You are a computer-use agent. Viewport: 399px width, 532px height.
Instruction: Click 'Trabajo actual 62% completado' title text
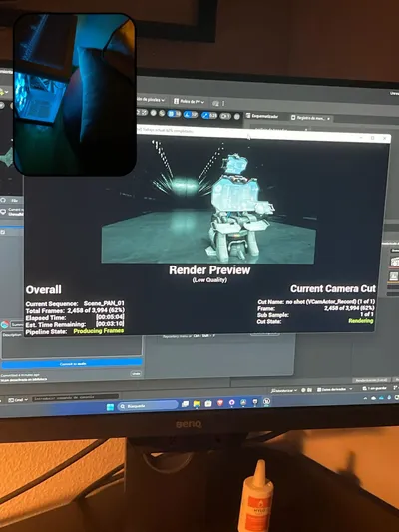pos(168,130)
